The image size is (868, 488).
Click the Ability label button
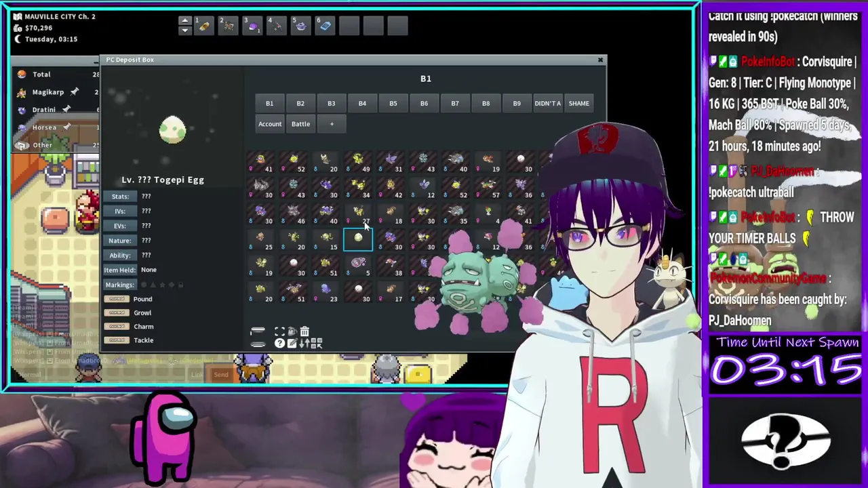(120, 256)
